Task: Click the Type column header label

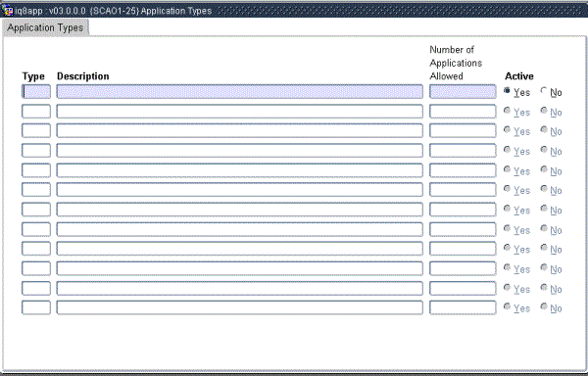Action: tap(33, 76)
